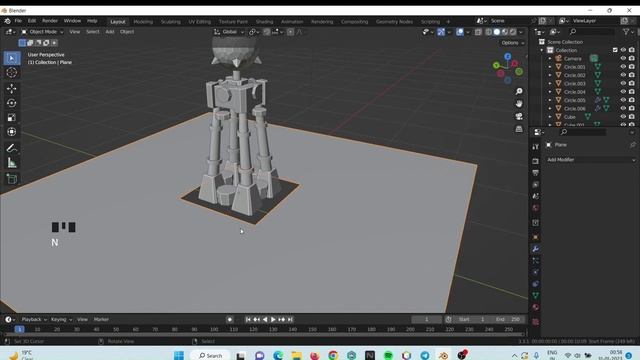Open the Keying dropdown in timeline

(61, 320)
